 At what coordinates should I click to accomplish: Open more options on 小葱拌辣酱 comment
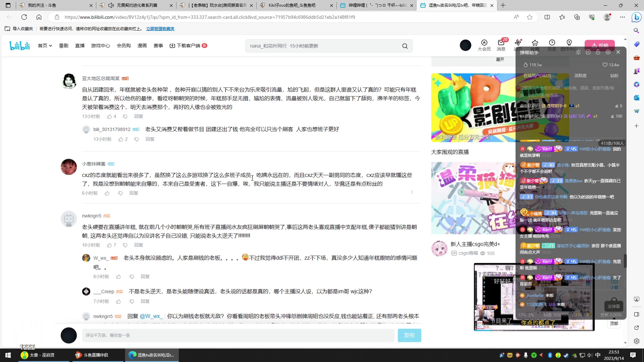tap(412, 192)
